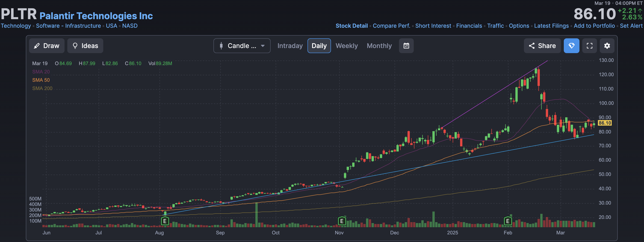
Task: Click the August earnings E marker
Action: coord(165,221)
